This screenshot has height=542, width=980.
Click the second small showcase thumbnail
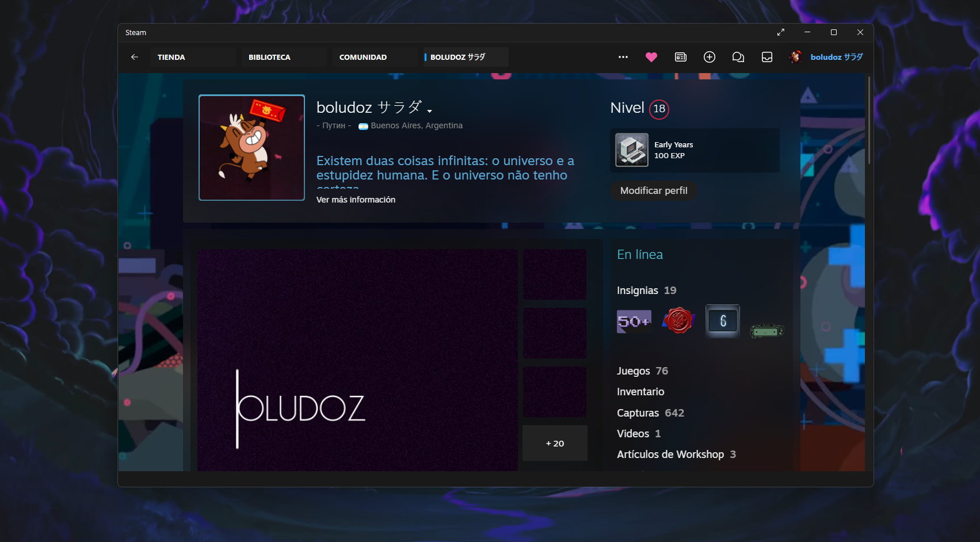pos(555,333)
